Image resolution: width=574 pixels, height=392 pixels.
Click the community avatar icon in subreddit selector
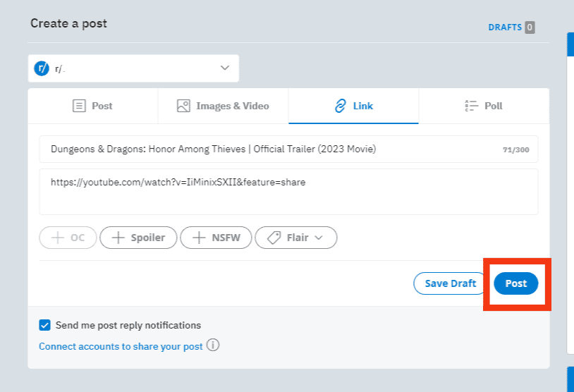(42, 68)
